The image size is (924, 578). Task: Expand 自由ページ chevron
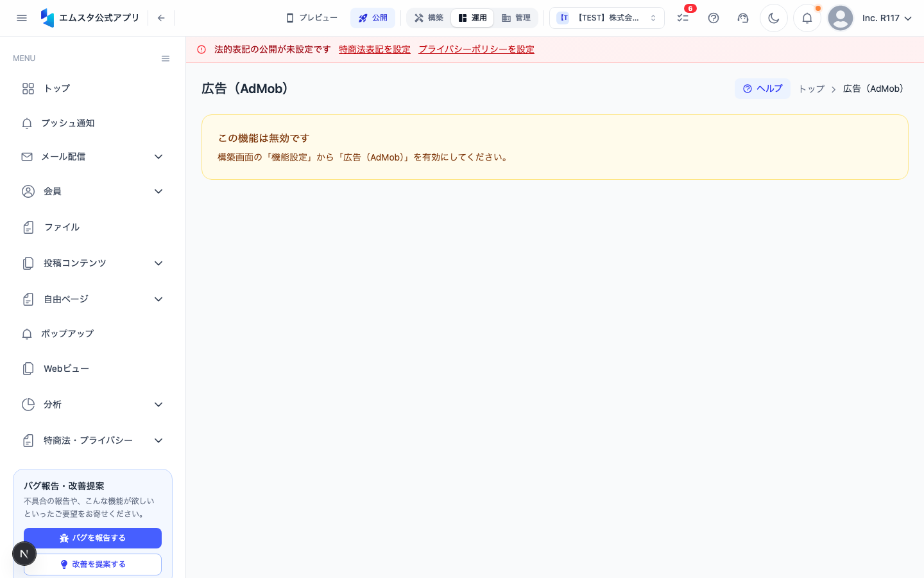coord(158,299)
